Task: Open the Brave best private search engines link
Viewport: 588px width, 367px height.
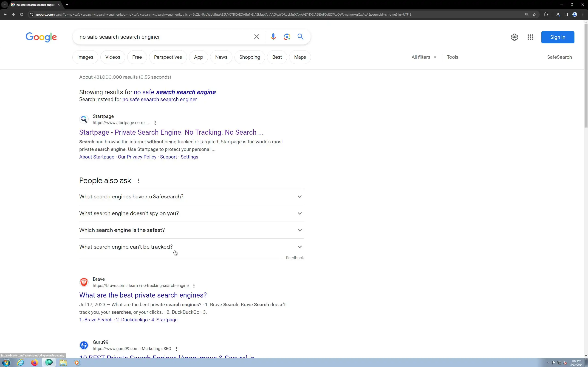Action: tap(143, 295)
